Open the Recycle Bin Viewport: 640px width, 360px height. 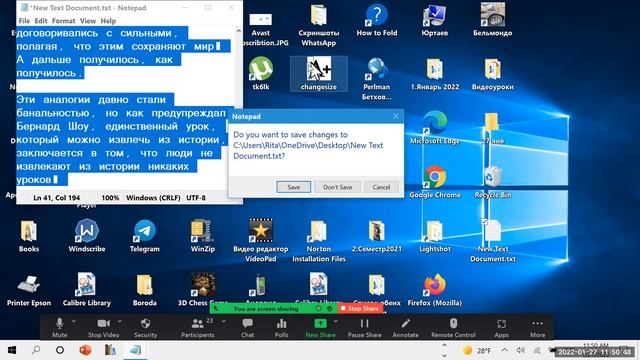click(x=492, y=182)
